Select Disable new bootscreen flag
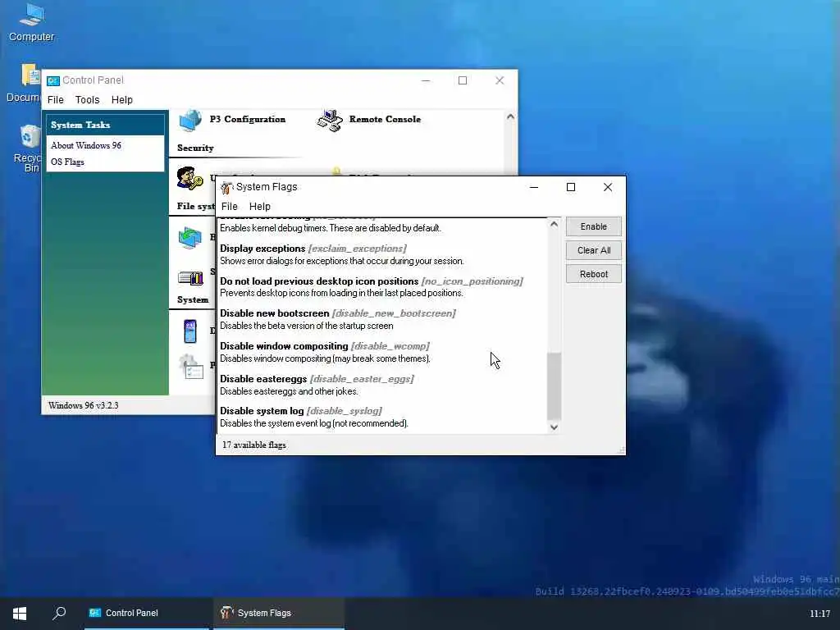The image size is (840, 630). [x=382, y=320]
